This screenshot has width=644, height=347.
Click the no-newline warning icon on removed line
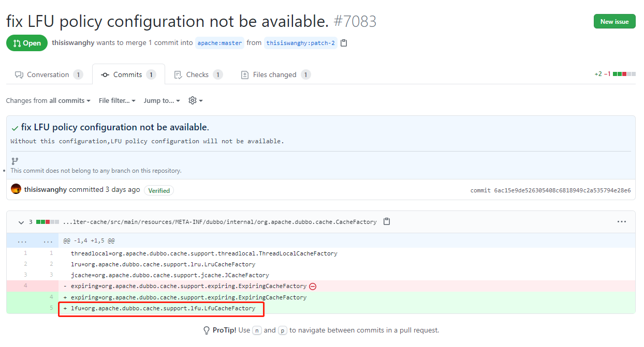(313, 286)
